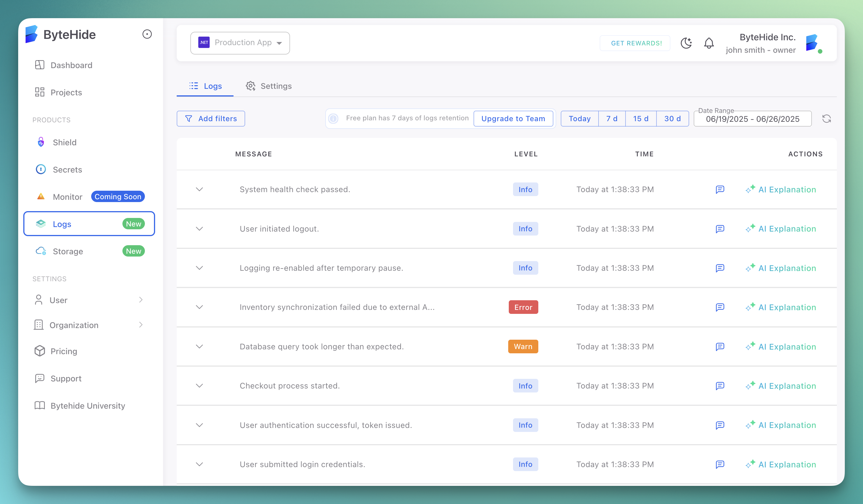Open the comment icon on the Error log row
Viewport: 863px width, 504px height.
click(x=720, y=307)
